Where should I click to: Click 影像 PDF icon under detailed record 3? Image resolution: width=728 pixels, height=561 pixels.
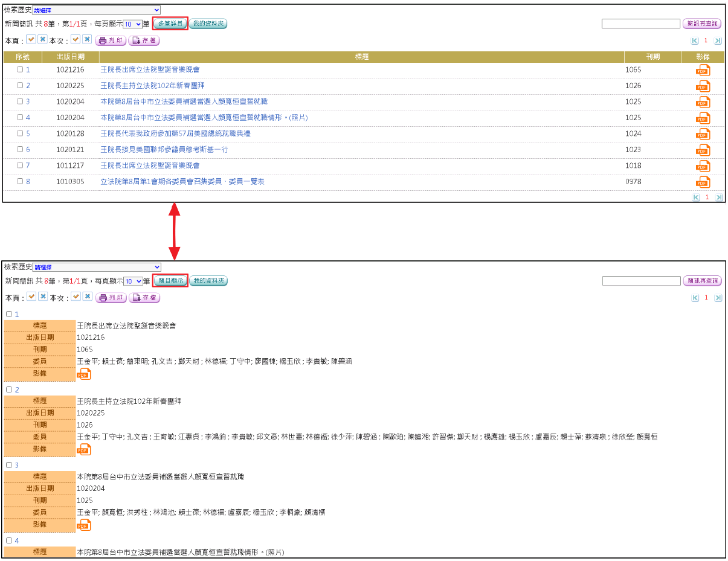[x=83, y=525]
